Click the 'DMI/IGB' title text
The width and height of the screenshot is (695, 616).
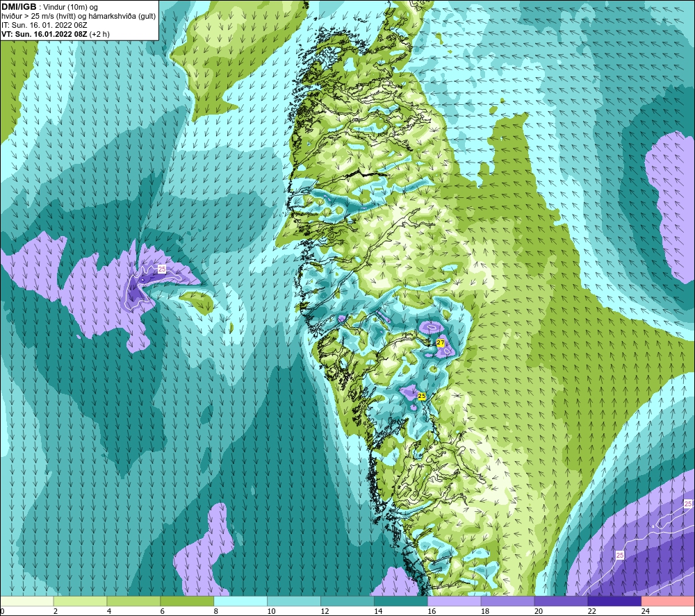(x=19, y=7)
